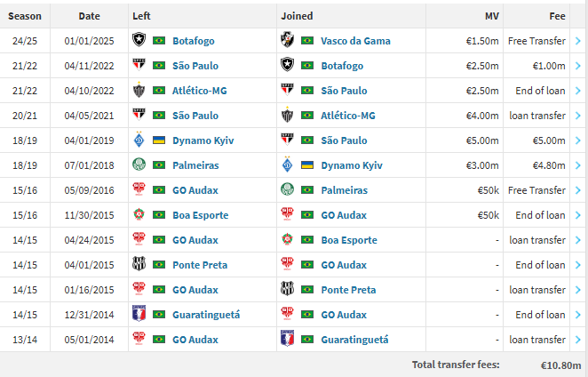Screen dimensions: 588x377
Task: Click the Guaratinguetá crest in the 13/14 Joined column
Action: [x=287, y=340]
